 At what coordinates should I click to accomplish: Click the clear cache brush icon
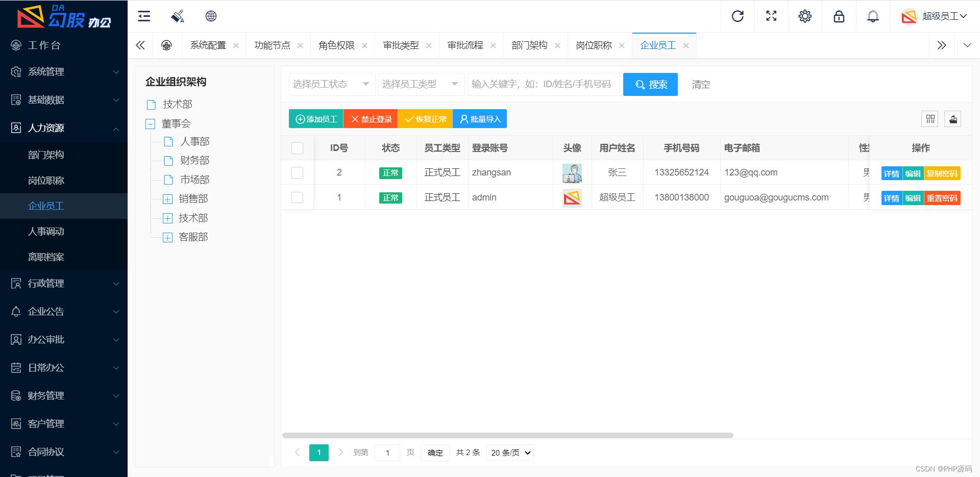177,16
